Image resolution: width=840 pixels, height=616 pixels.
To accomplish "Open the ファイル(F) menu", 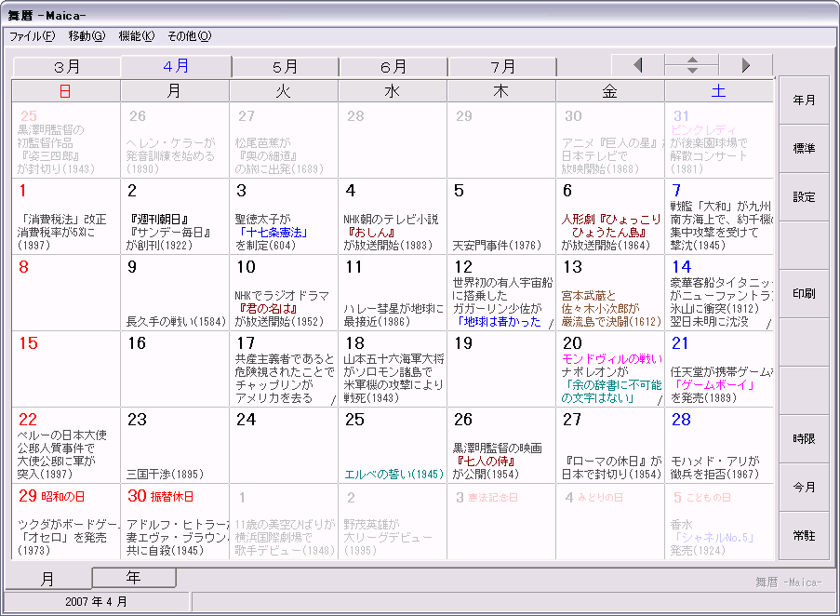I will [x=33, y=36].
